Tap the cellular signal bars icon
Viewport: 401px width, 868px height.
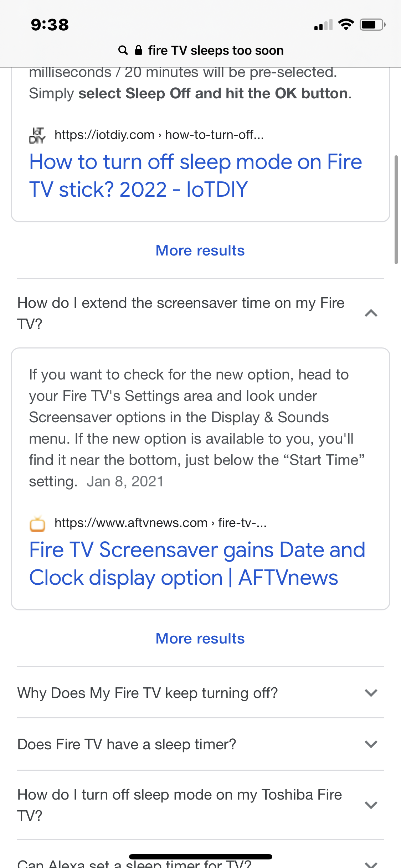[323, 25]
